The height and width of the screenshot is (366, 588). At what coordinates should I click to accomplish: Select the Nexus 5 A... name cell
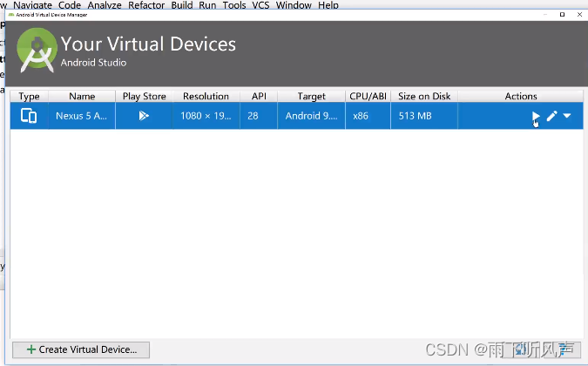pos(82,116)
